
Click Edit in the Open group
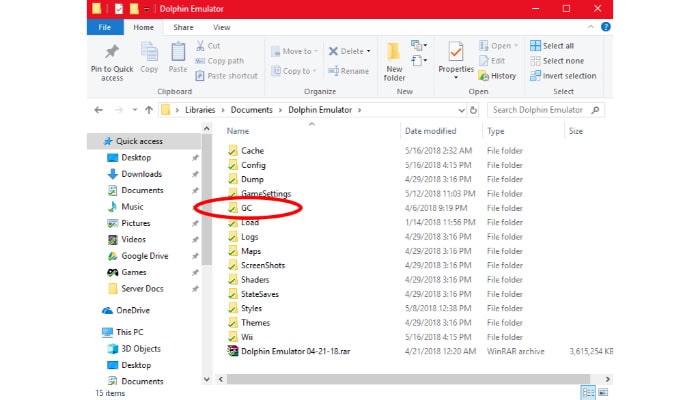492,61
